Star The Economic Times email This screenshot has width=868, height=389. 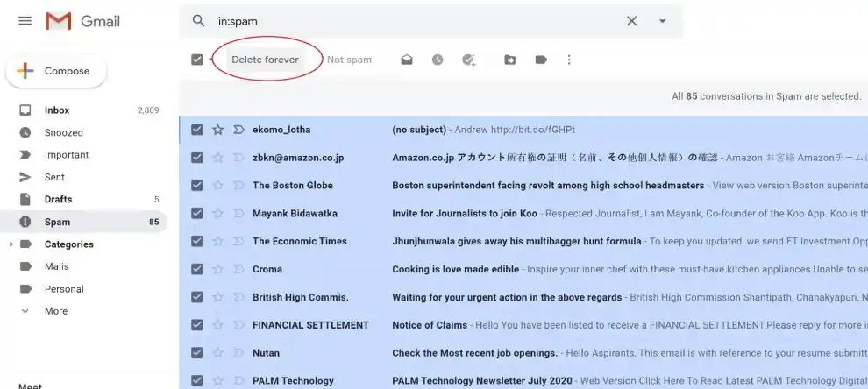click(x=218, y=241)
